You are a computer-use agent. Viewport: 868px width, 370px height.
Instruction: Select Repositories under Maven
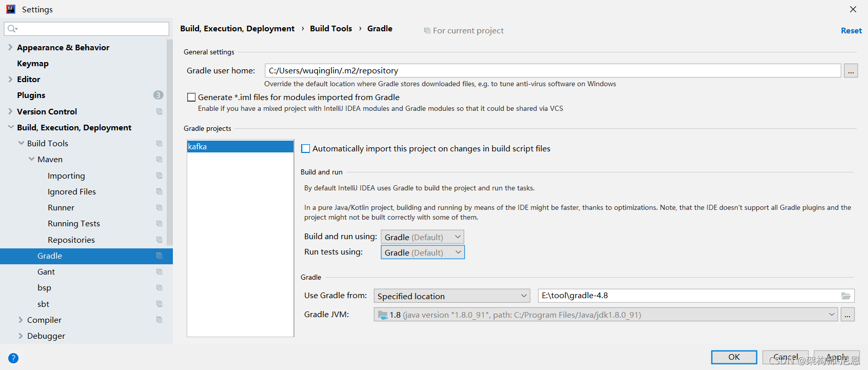tap(71, 240)
